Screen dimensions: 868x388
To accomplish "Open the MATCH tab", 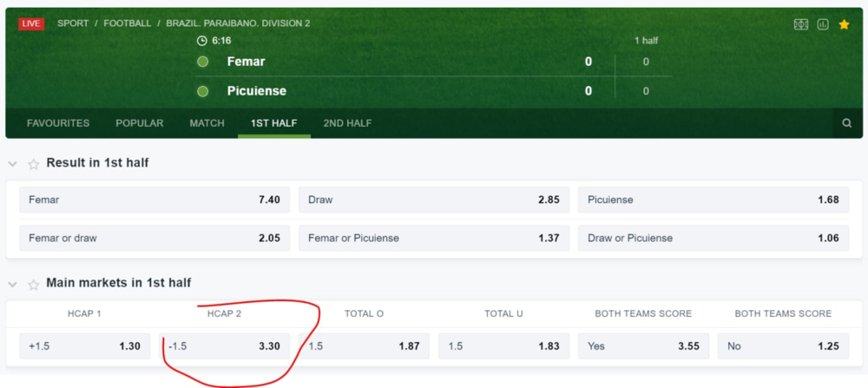I will pos(207,123).
